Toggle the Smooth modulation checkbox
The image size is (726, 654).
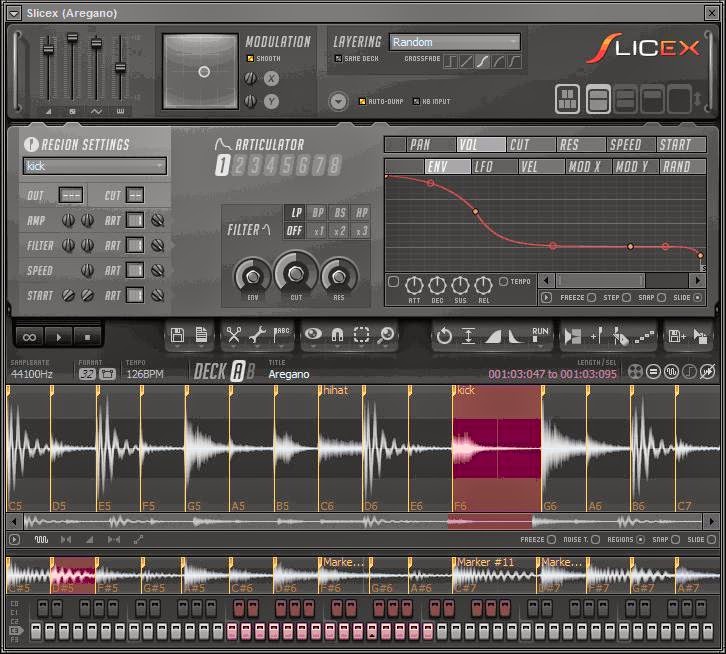[x=250, y=58]
